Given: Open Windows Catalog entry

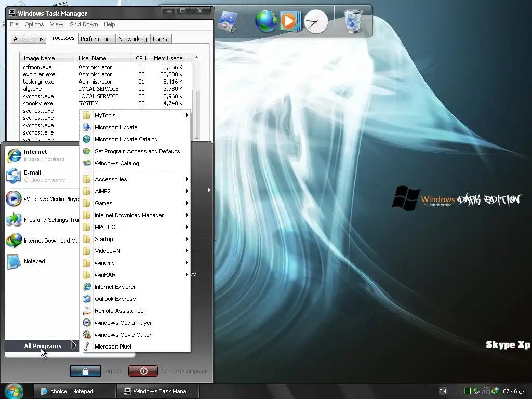Looking at the screenshot, I should (136, 163).
